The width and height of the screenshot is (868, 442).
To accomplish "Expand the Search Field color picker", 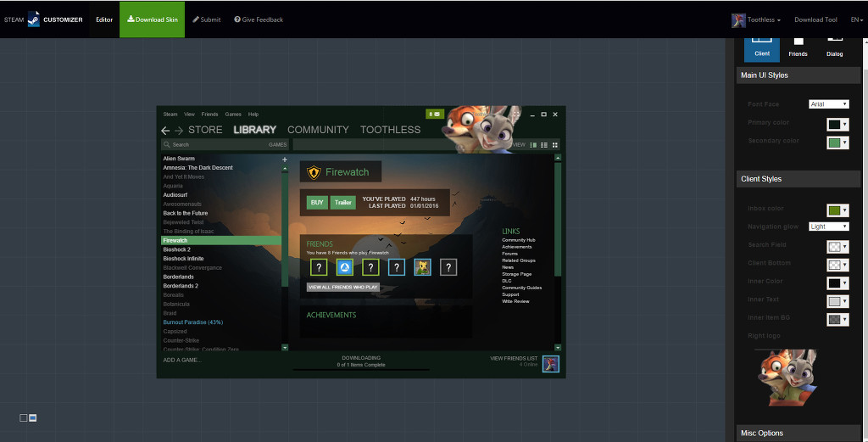I will pyautogui.click(x=837, y=247).
